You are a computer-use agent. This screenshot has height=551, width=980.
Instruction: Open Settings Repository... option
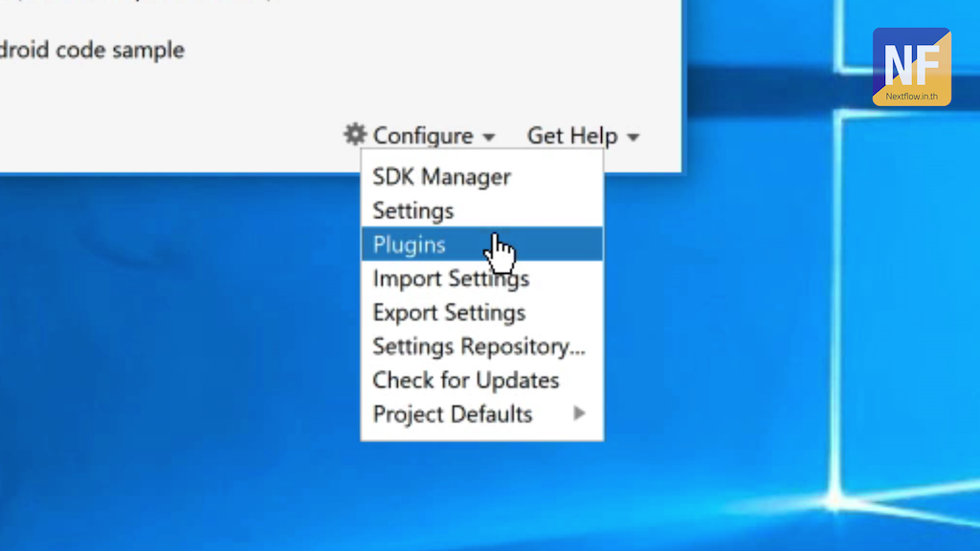tap(479, 346)
